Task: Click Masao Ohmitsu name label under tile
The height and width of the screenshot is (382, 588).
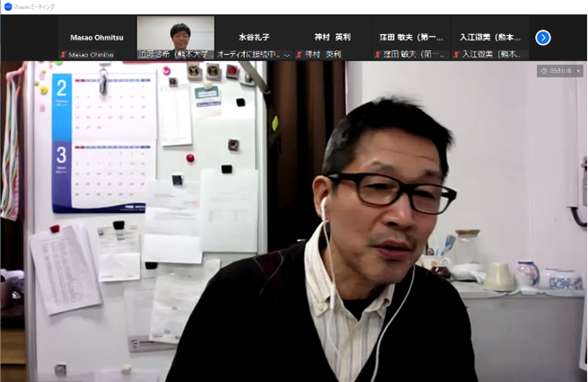Action: tap(92, 55)
